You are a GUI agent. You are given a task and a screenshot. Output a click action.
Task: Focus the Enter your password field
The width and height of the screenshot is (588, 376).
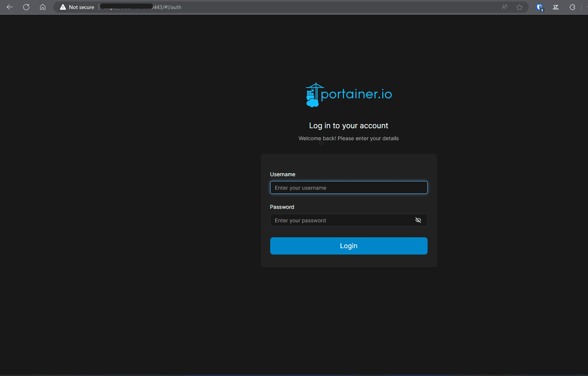[x=341, y=220]
